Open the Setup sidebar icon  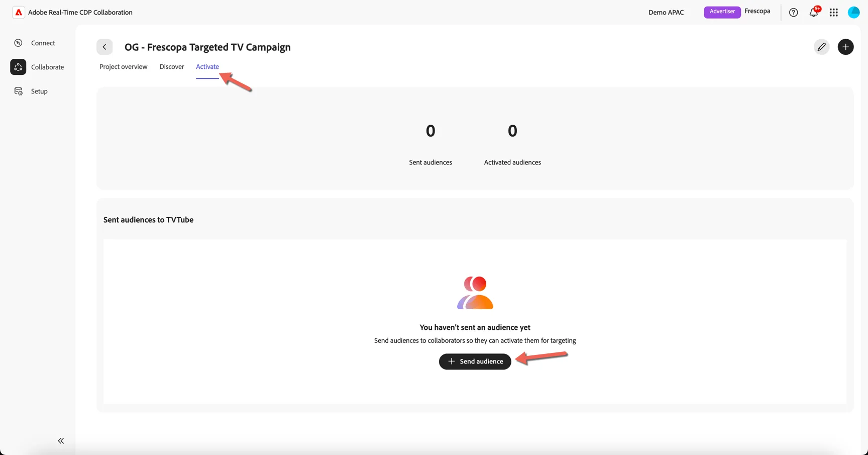point(18,91)
